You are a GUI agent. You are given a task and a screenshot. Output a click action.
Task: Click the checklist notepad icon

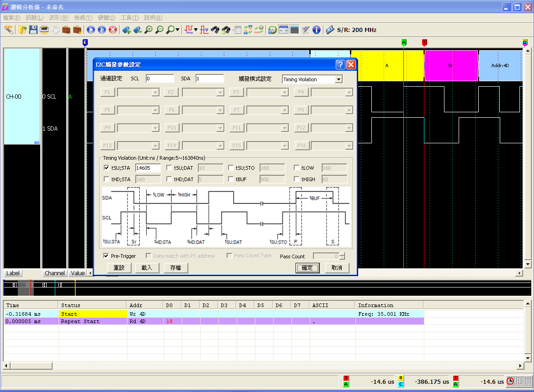click(306, 30)
